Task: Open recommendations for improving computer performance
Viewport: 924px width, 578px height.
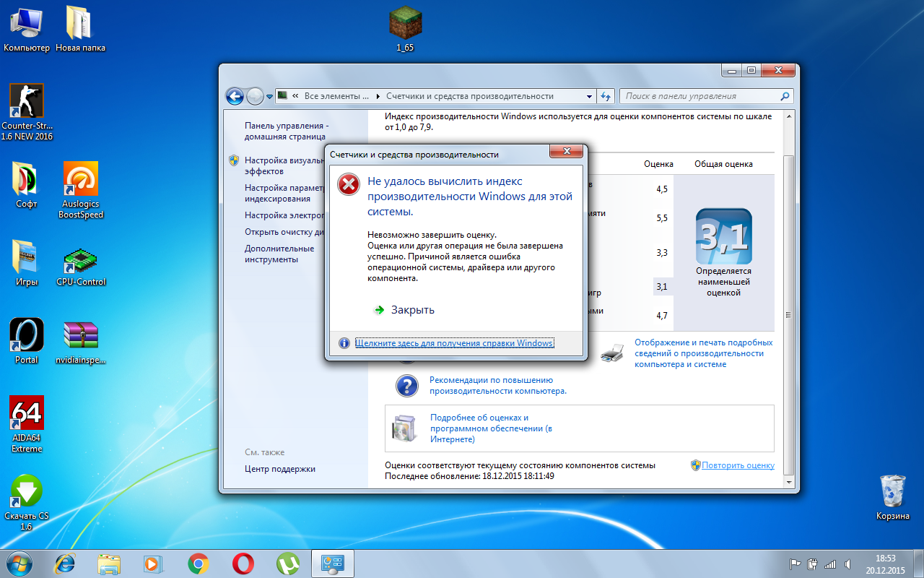Action: tap(498, 385)
